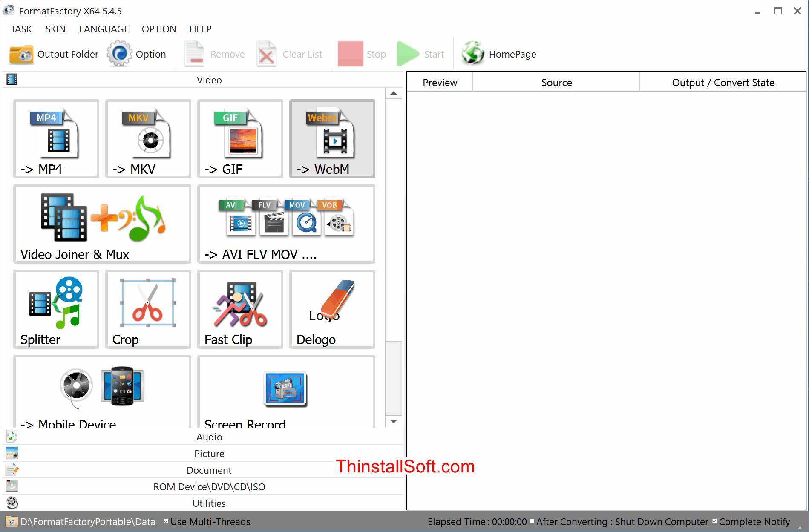This screenshot has height=532, width=809.
Task: Open Video Joiner & Mux tool
Action: [x=102, y=224]
